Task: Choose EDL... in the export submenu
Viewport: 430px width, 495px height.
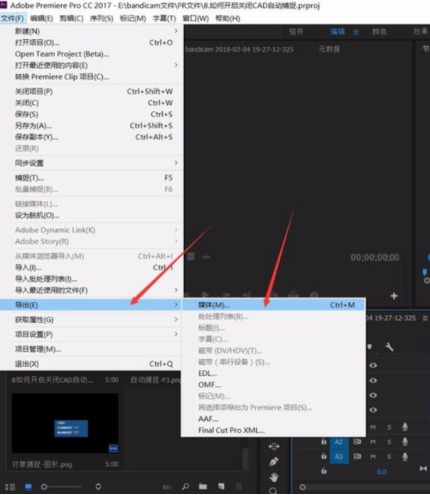Action: (273, 373)
